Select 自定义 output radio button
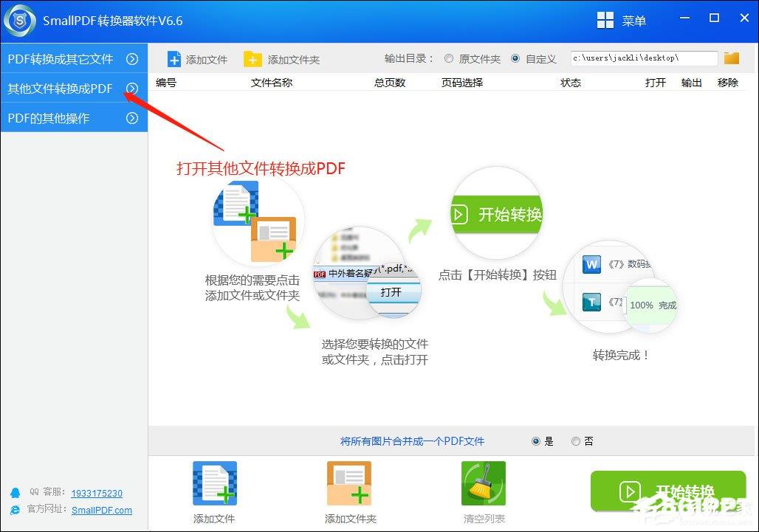759x532 pixels. 515,58
